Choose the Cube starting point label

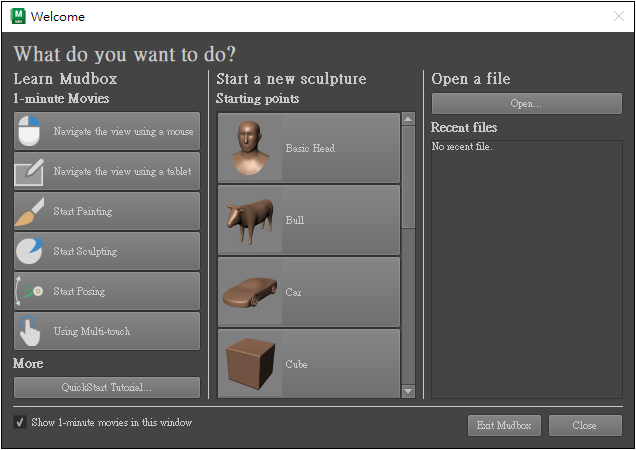(x=296, y=364)
